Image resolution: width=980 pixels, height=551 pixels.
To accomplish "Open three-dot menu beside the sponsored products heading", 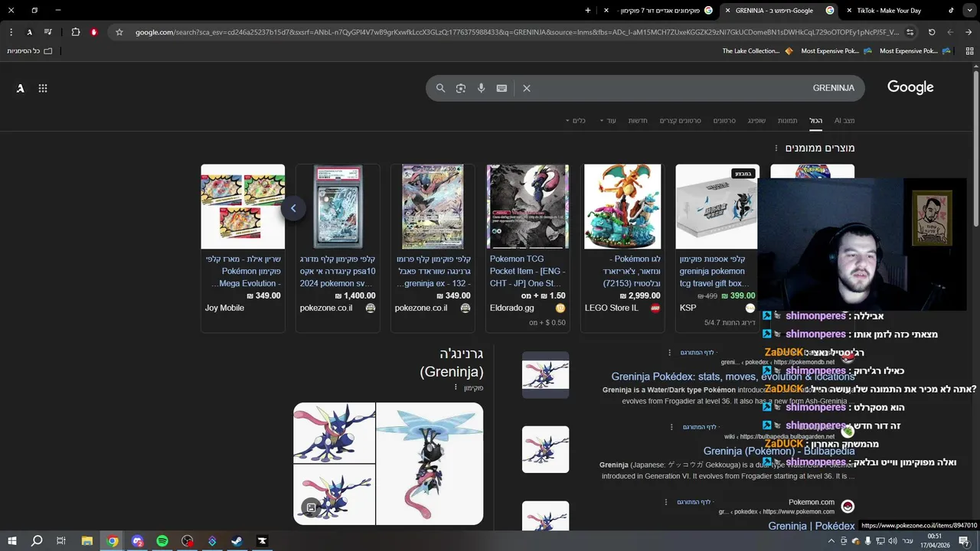I will [x=776, y=148].
